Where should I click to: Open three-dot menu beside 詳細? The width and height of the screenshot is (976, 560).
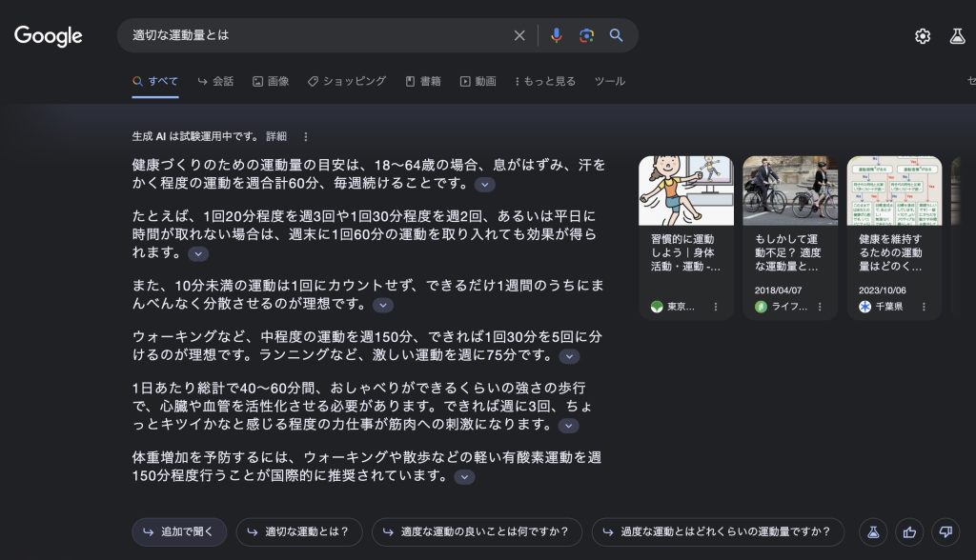tap(305, 137)
